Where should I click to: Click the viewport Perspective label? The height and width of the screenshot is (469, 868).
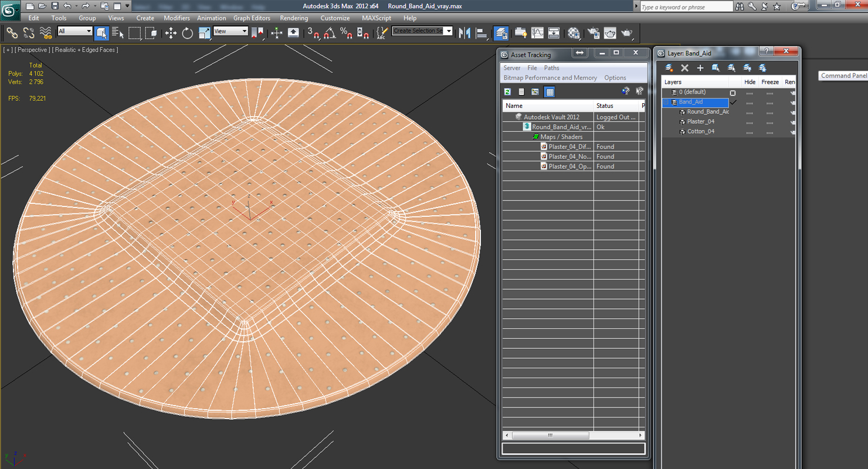pos(32,50)
